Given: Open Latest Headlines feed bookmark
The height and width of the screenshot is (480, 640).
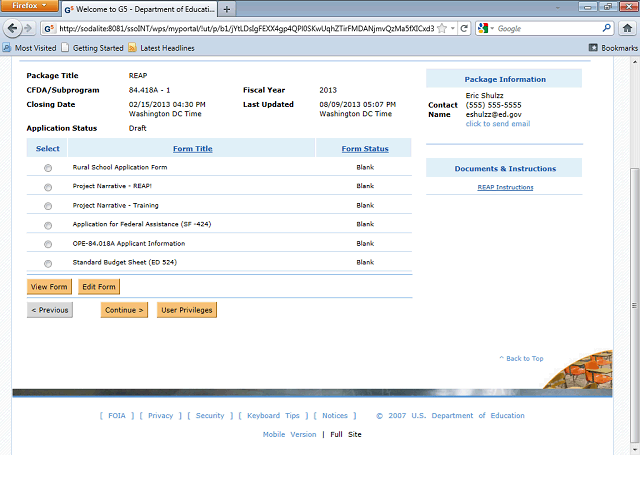Looking at the screenshot, I should tap(162, 48).
